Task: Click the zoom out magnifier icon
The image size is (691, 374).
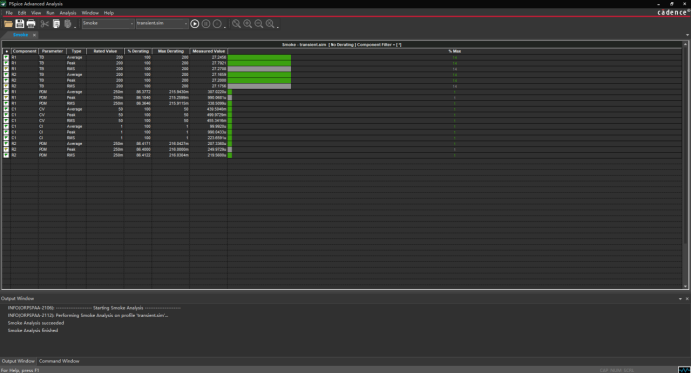Action: coord(259,24)
